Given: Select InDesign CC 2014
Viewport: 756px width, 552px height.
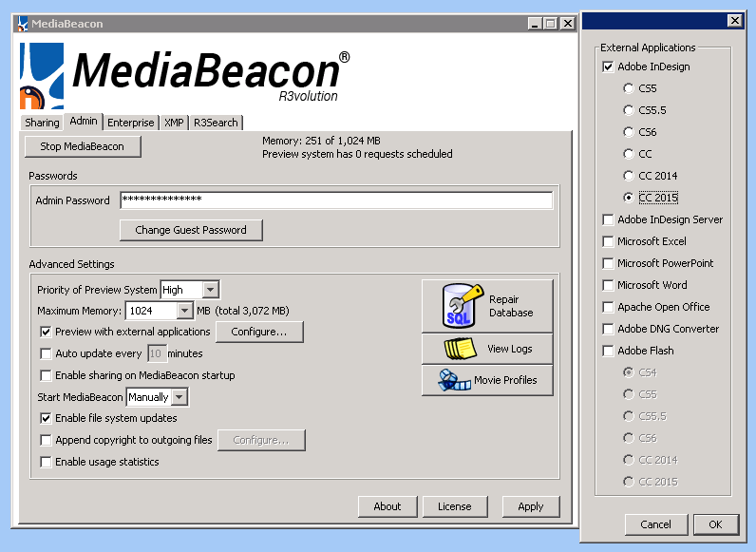Looking at the screenshot, I should coord(628,176).
